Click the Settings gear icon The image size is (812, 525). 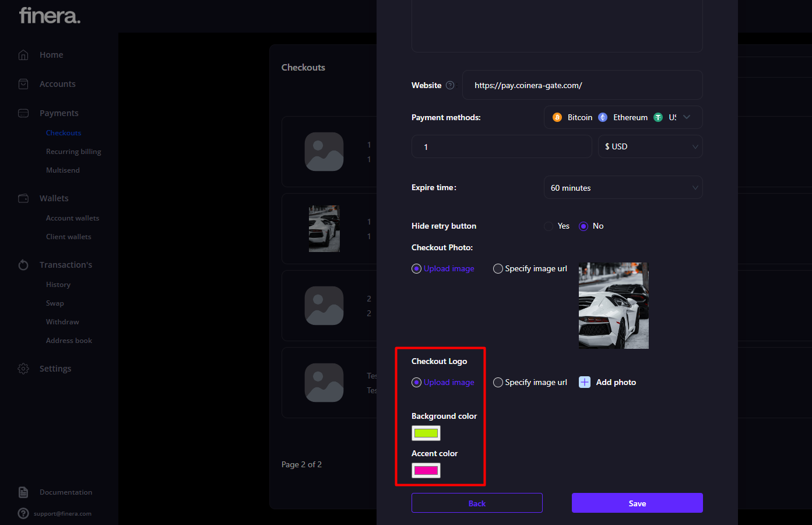tap(23, 369)
